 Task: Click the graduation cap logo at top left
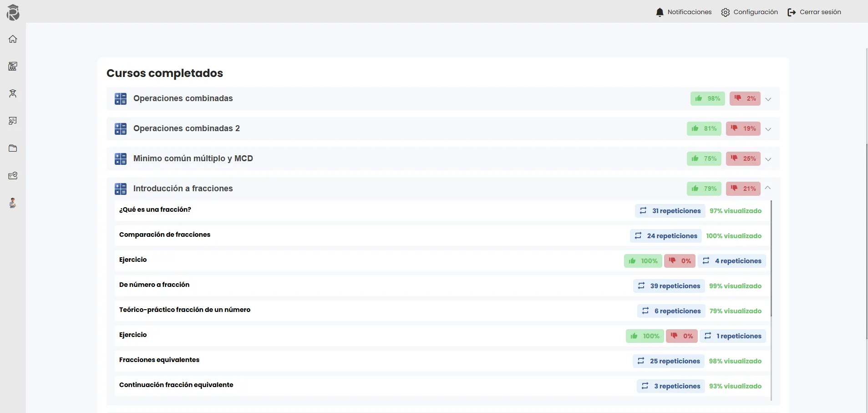click(x=13, y=12)
